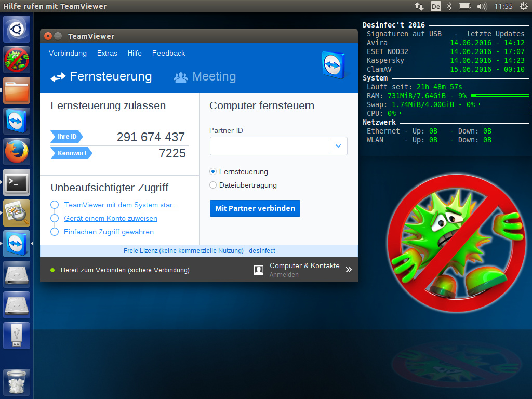Open the Files folder icon in launcher
Screen dimensions: 532x399
pyautogui.click(x=17, y=90)
